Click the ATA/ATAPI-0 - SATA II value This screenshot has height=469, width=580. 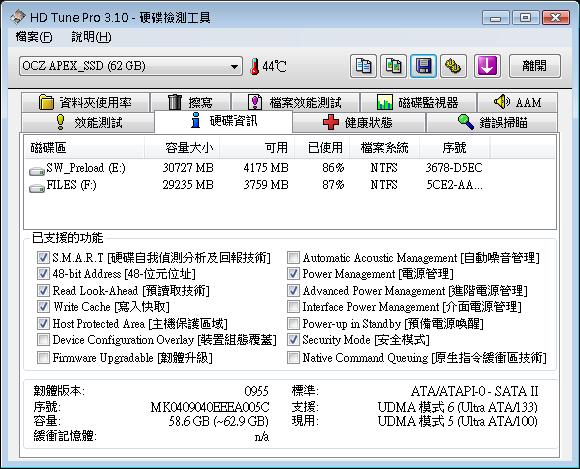(474, 391)
